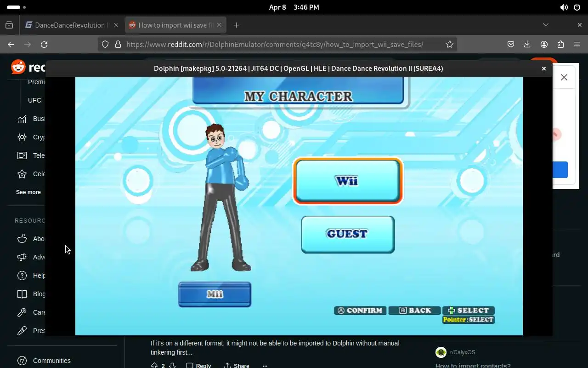Click the Press microphone icon

pyautogui.click(x=22, y=331)
